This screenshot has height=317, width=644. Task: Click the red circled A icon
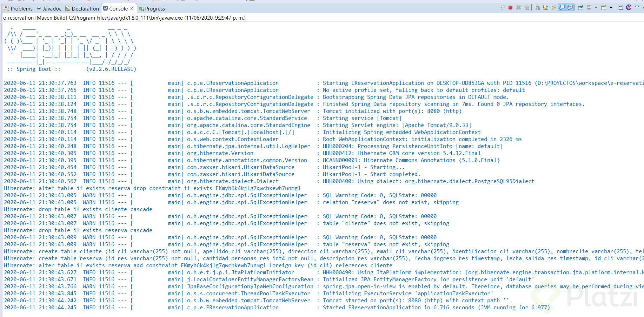[x=629, y=7]
